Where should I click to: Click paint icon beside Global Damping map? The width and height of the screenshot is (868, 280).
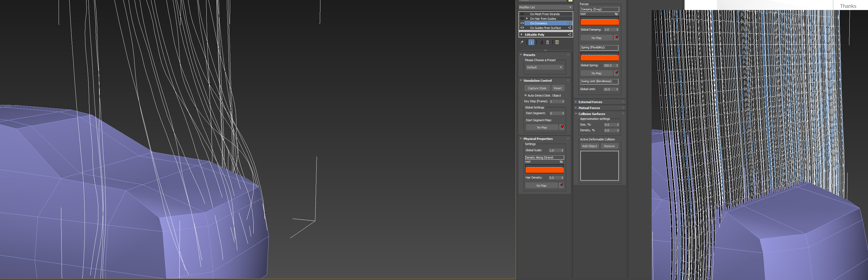(x=617, y=37)
